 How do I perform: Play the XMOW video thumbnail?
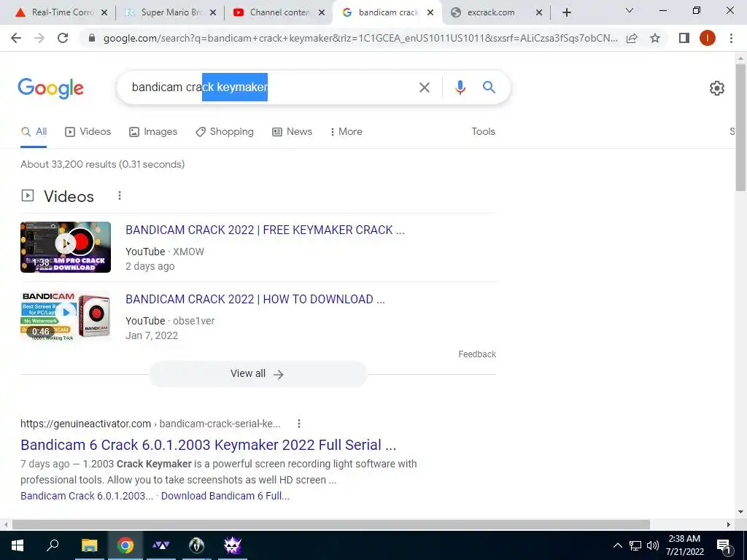point(66,247)
